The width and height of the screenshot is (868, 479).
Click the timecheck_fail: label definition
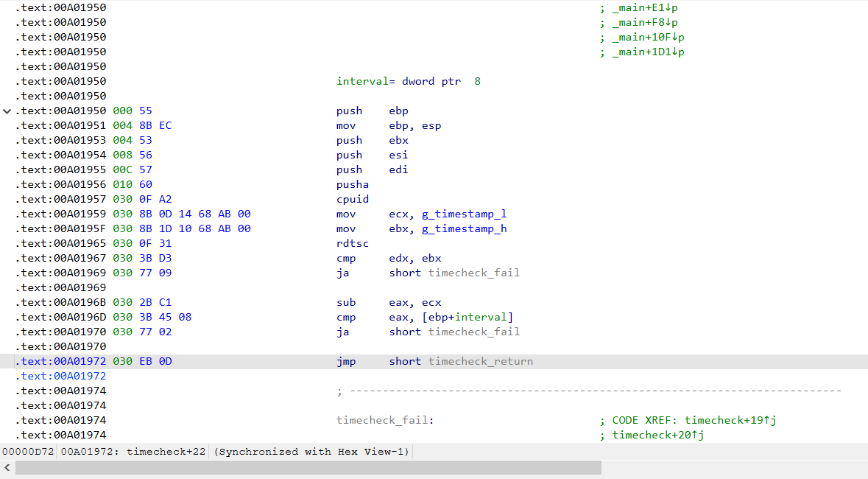pyautogui.click(x=385, y=420)
